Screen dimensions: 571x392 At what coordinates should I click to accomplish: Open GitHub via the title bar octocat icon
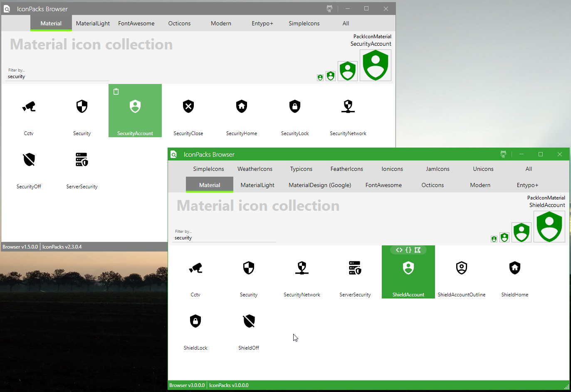point(503,154)
